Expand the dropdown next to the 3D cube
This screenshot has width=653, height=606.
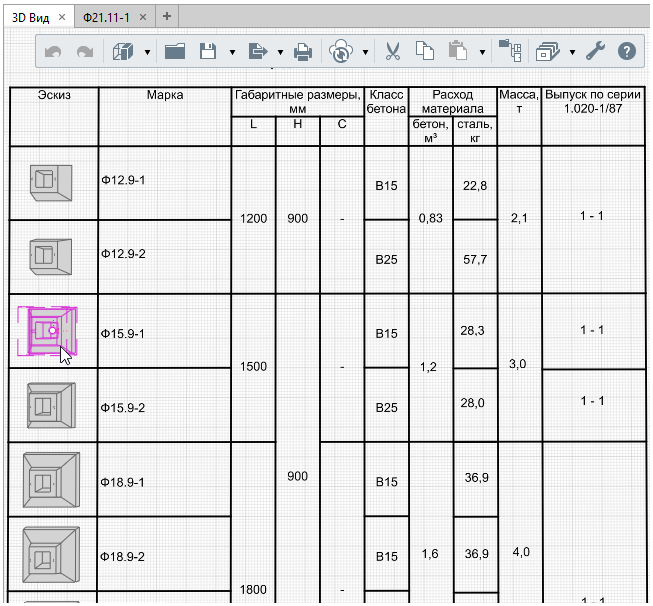[148, 52]
